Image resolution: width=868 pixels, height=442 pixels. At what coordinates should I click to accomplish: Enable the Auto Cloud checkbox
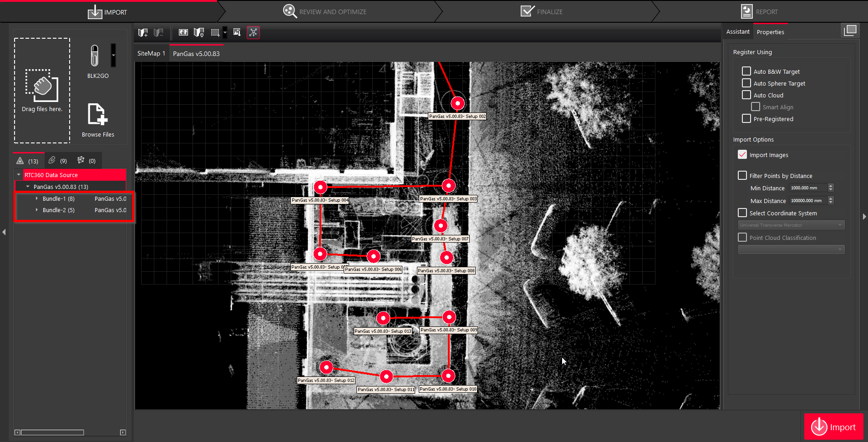pos(746,95)
